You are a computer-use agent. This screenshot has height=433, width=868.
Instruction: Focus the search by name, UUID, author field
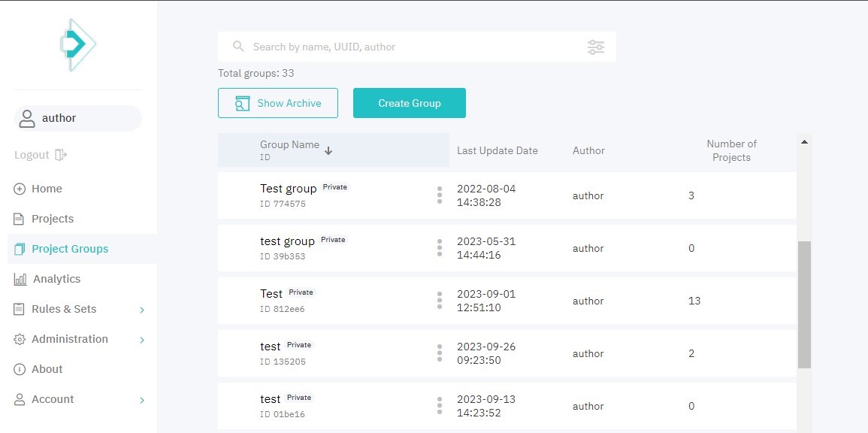(x=417, y=47)
